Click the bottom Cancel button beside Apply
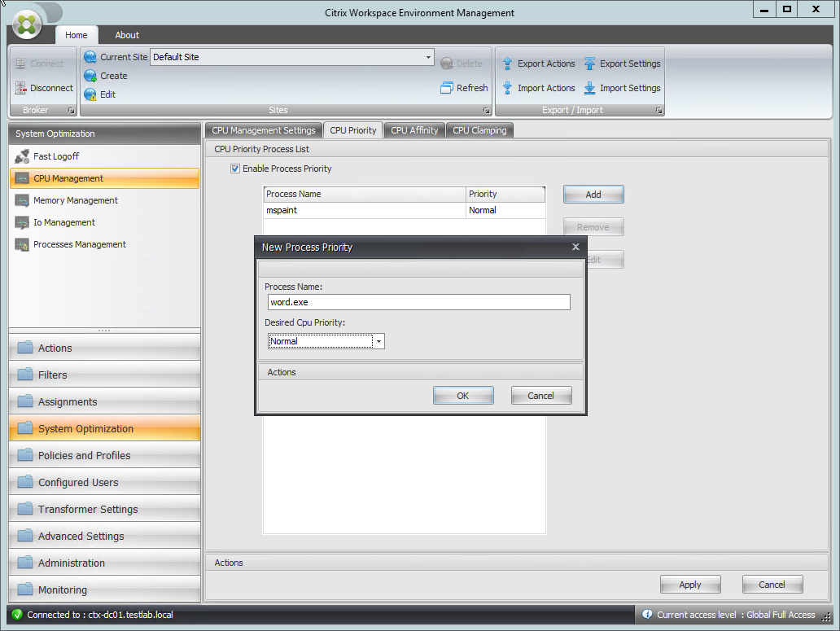 pos(772,585)
